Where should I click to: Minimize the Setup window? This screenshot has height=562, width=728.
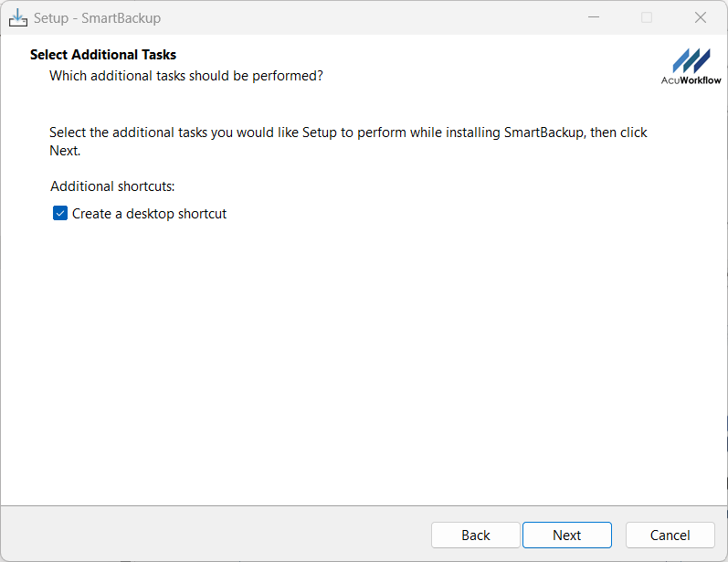pos(593,17)
